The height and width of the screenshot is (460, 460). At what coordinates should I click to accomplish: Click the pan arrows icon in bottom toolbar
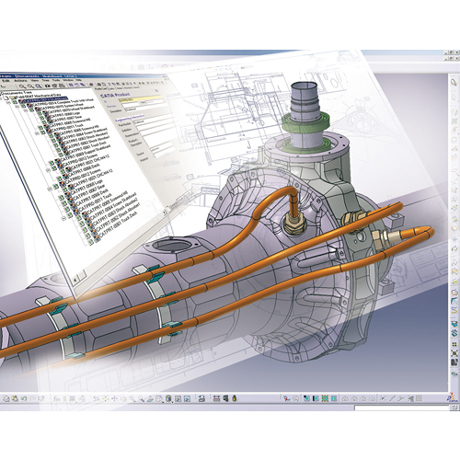114,398
